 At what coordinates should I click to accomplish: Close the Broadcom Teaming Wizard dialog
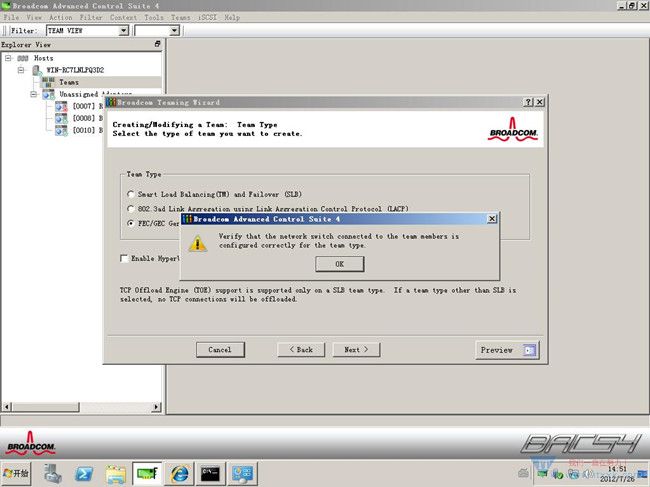(x=539, y=102)
